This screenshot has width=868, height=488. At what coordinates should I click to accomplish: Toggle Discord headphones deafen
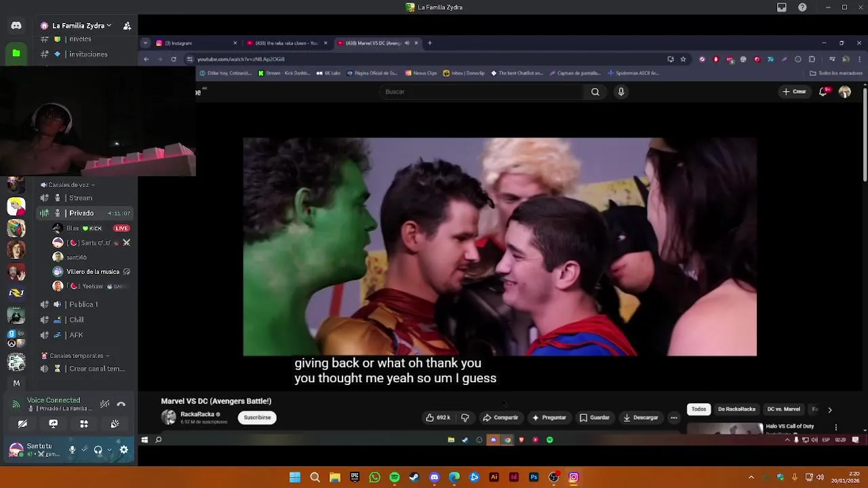click(x=98, y=449)
